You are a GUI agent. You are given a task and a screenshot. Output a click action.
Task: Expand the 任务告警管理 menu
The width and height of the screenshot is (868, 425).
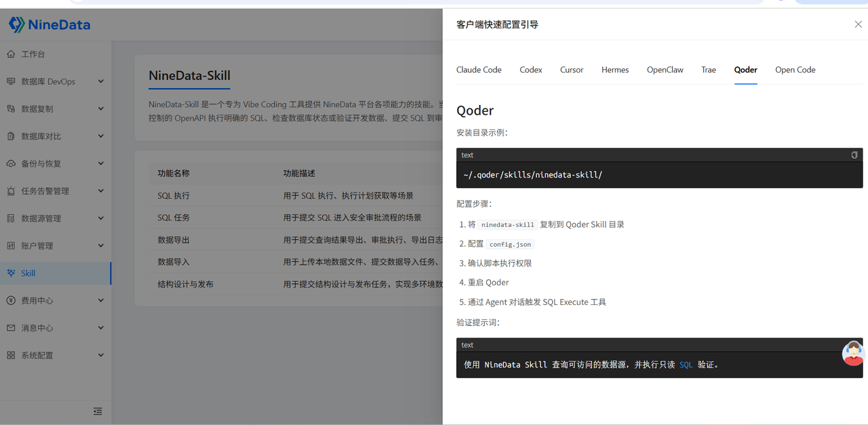(x=101, y=191)
